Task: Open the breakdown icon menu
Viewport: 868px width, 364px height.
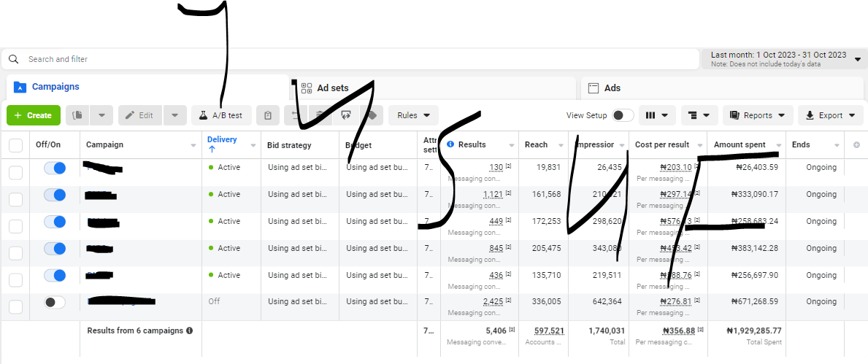Action: 699,115
